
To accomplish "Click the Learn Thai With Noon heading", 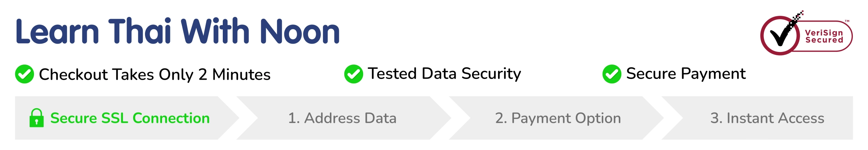I will pyautogui.click(x=177, y=32).
